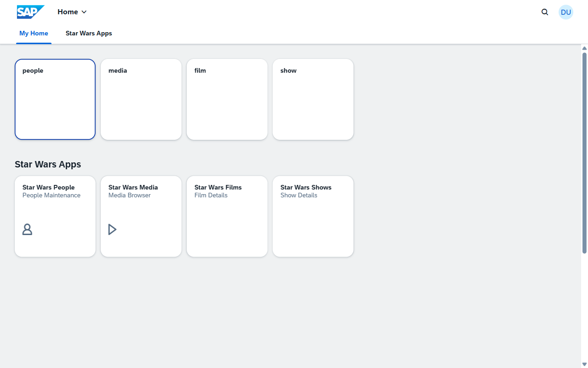Image resolution: width=588 pixels, height=368 pixels.
Task: Click the media card
Action: [x=141, y=99]
